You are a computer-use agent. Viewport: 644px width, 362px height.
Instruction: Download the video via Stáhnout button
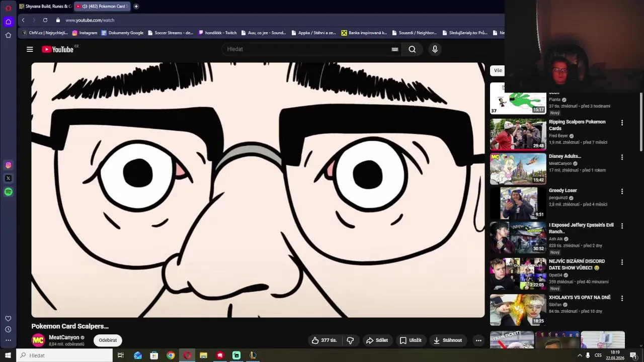448,340
